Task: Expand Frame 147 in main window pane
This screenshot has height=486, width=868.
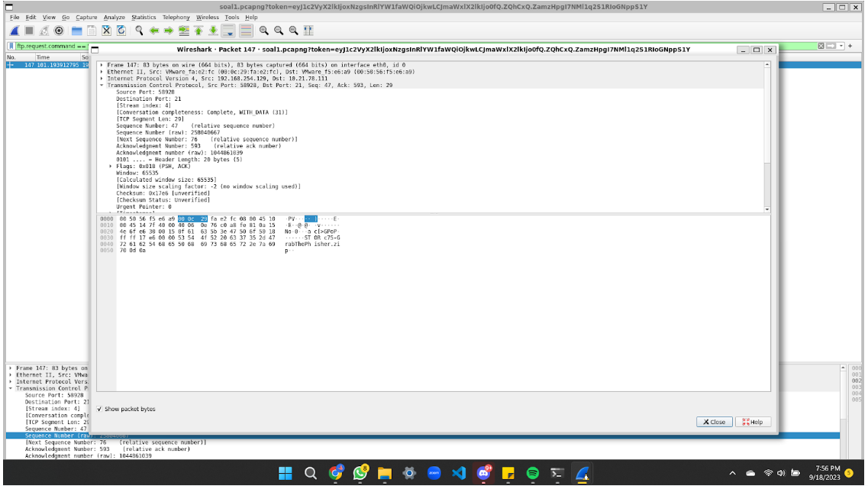Action: 11,368
